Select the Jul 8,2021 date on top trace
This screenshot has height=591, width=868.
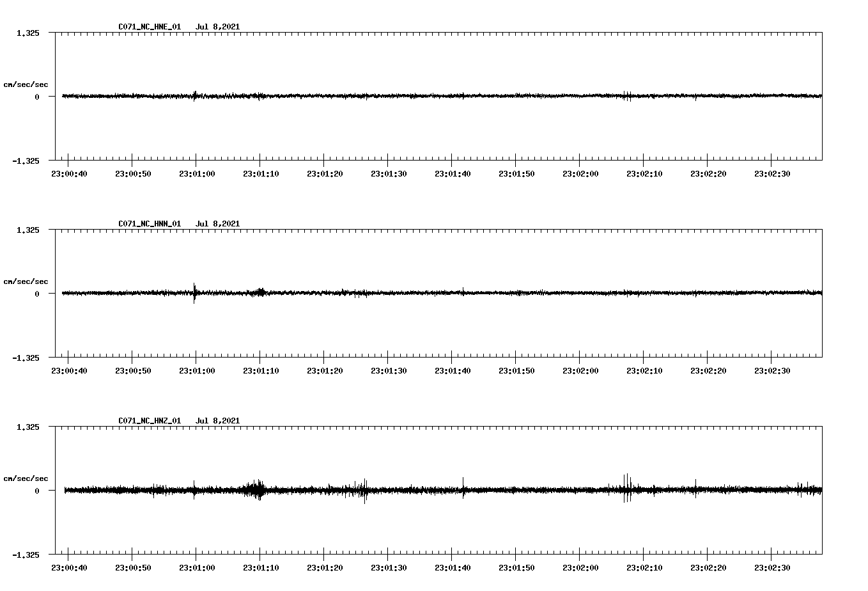[x=218, y=27]
